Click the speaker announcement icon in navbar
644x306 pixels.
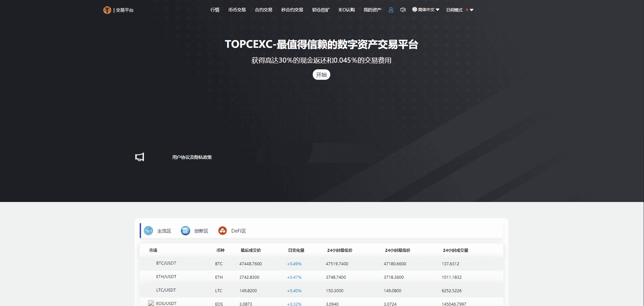click(403, 10)
